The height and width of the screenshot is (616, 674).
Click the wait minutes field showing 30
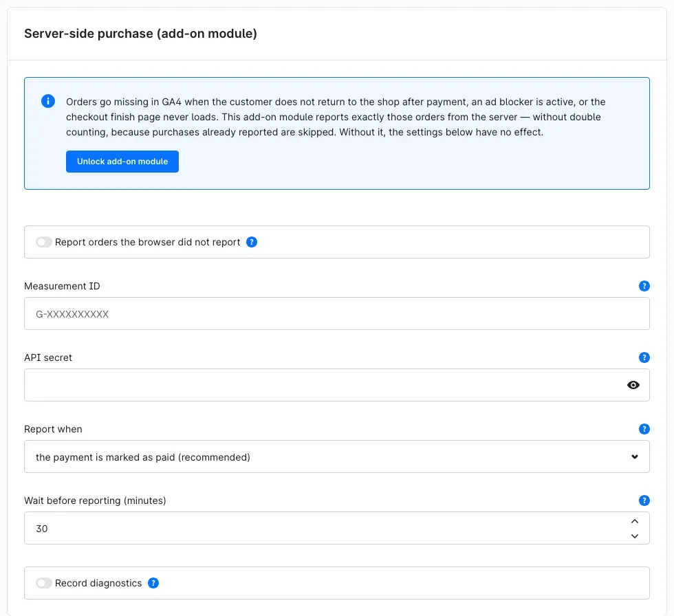point(336,528)
